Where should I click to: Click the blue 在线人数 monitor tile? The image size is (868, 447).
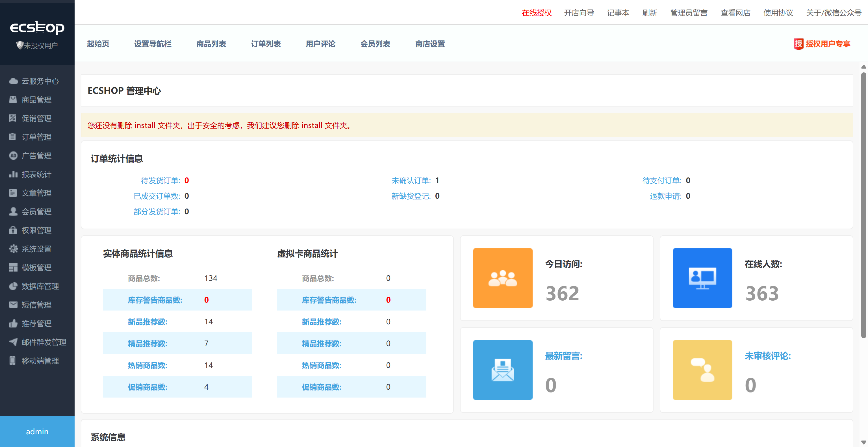(x=702, y=278)
